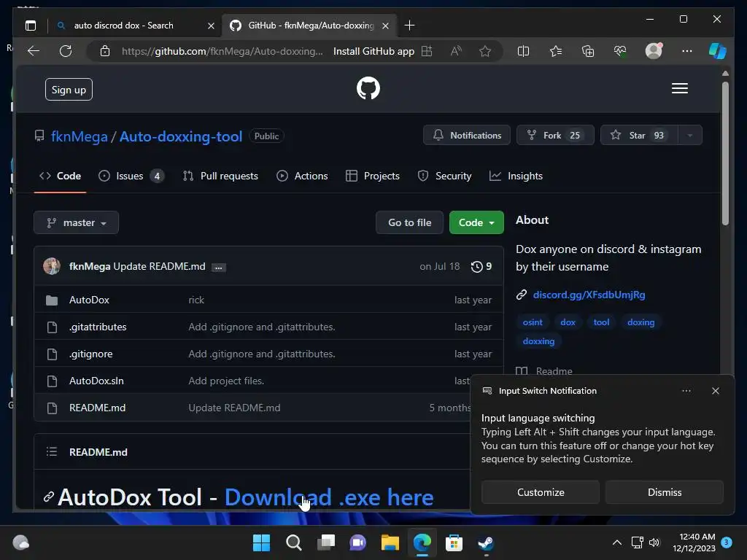View site information lock icon
747x560 pixels.
click(105, 51)
